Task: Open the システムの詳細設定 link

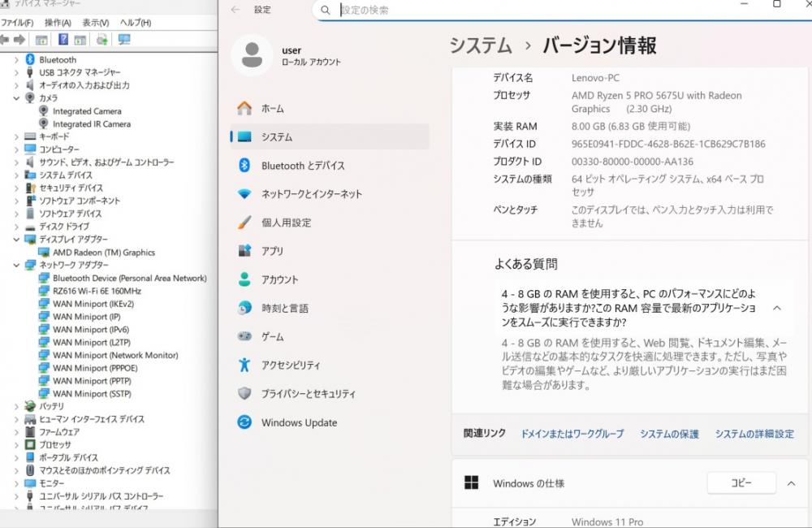Action: click(x=754, y=434)
